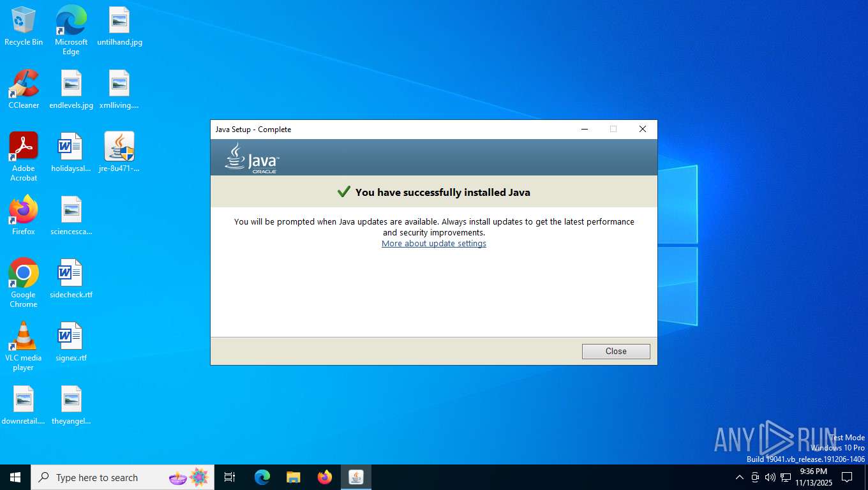Open the notification center
The image size is (868, 490).
coord(847,477)
